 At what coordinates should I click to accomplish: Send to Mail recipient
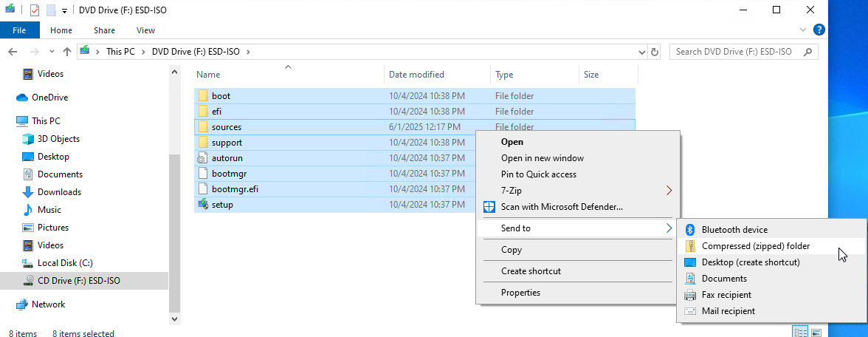coord(771,311)
